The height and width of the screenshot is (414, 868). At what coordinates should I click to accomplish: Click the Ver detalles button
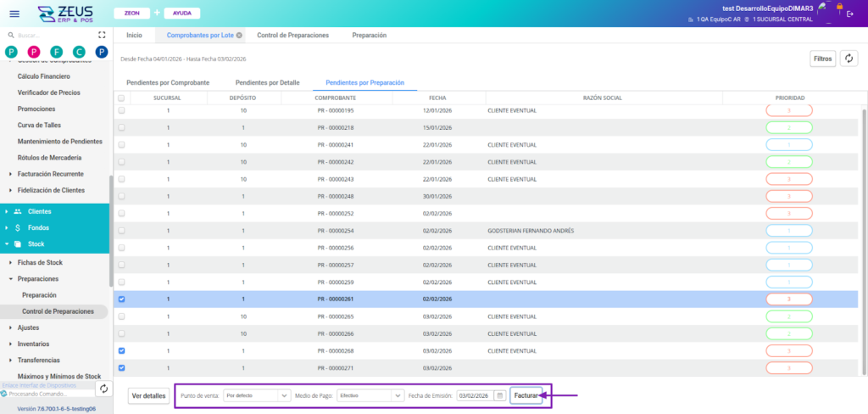coord(148,395)
